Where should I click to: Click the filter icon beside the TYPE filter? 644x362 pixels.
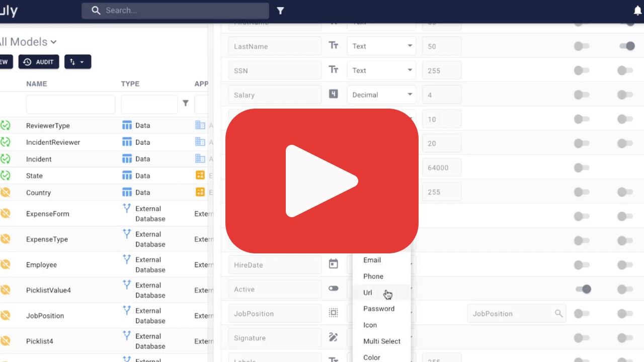point(186,103)
